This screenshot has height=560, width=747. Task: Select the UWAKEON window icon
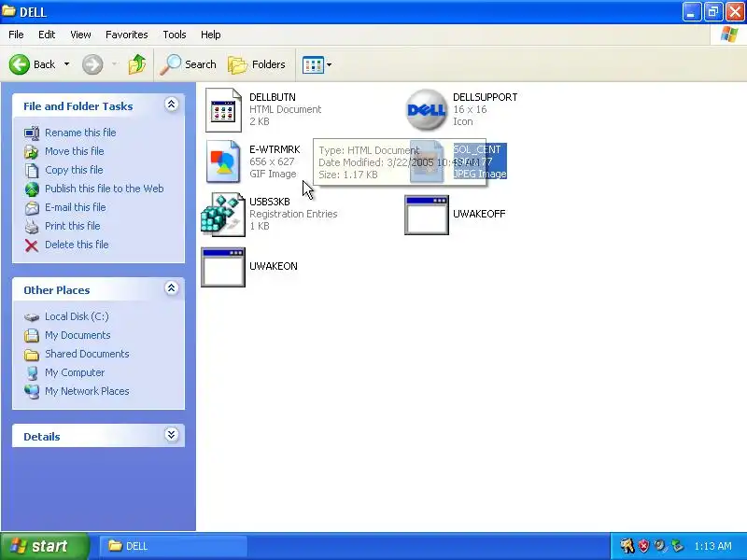[x=223, y=267]
